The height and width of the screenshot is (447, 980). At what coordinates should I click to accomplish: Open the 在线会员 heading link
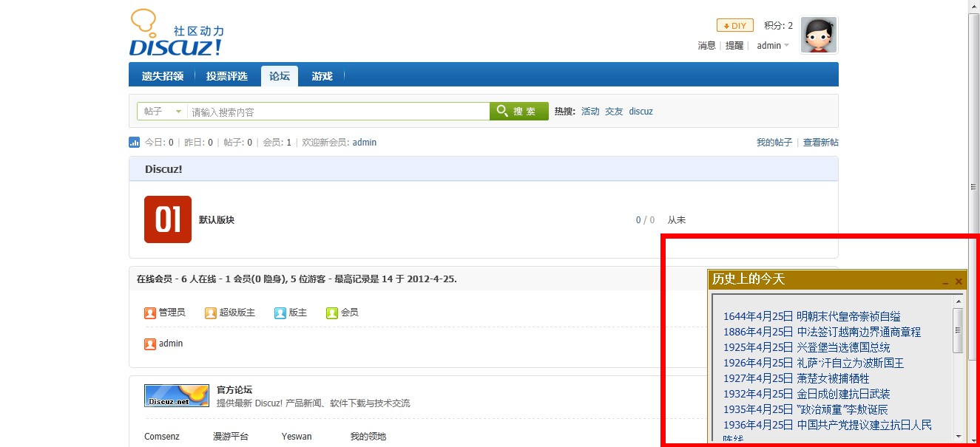(155, 279)
